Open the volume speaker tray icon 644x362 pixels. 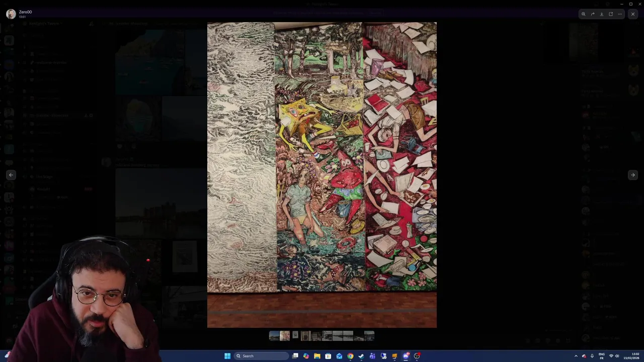pyautogui.click(x=617, y=356)
